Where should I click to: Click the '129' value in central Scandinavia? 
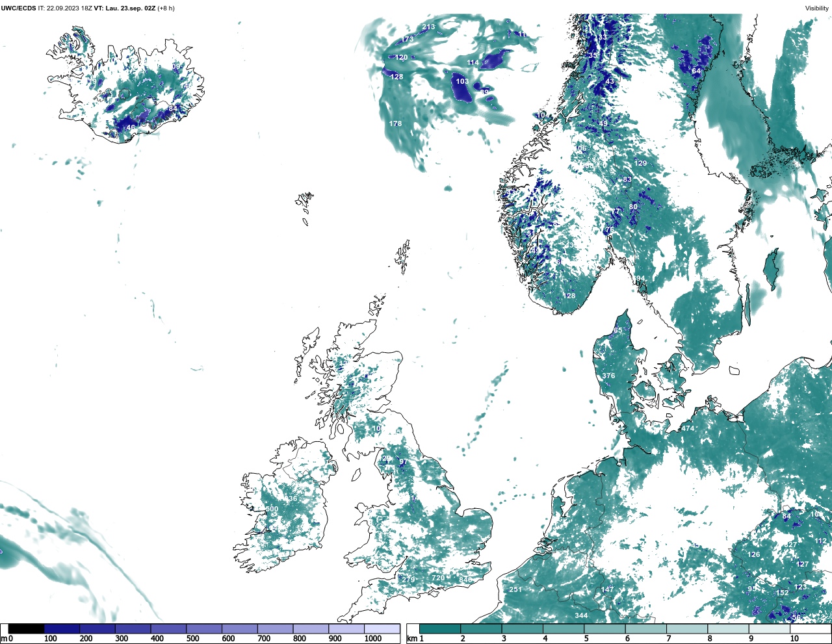641,164
